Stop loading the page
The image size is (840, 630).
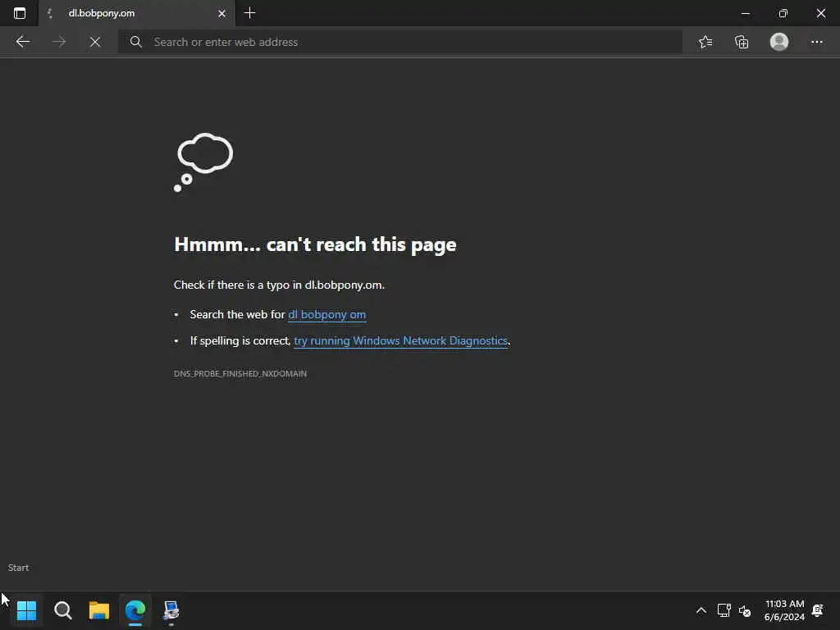click(95, 42)
